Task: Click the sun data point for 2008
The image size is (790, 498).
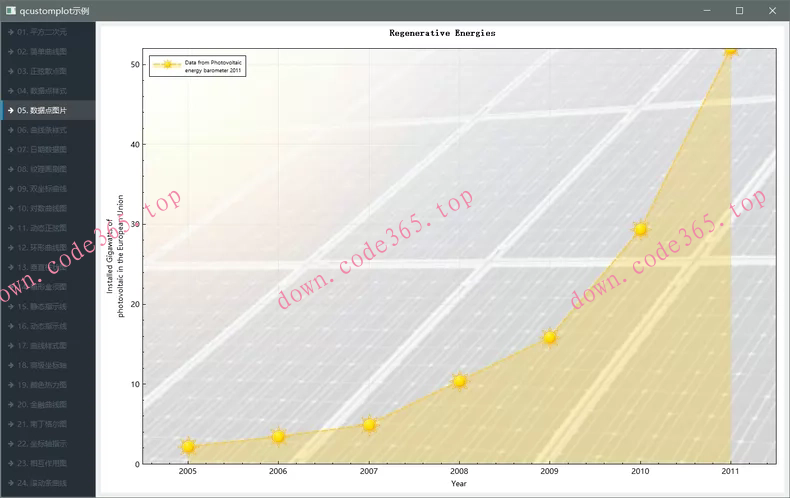Action: [459, 380]
